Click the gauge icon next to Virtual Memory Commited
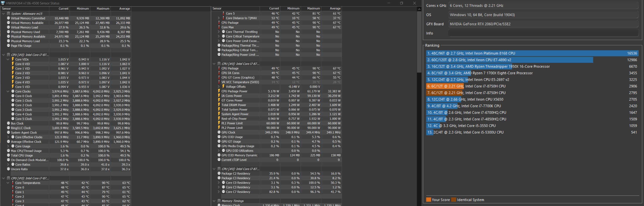The image size is (644, 206). click(x=9, y=18)
